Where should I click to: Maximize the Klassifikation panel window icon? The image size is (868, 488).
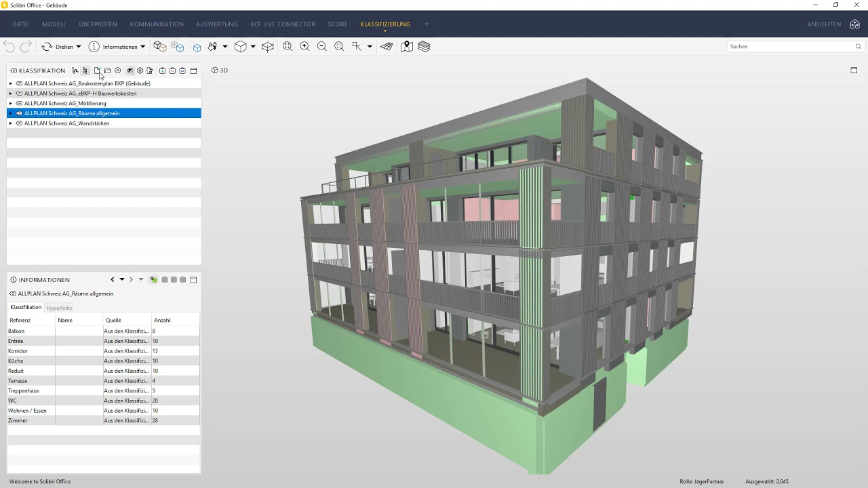pyautogui.click(x=193, y=70)
